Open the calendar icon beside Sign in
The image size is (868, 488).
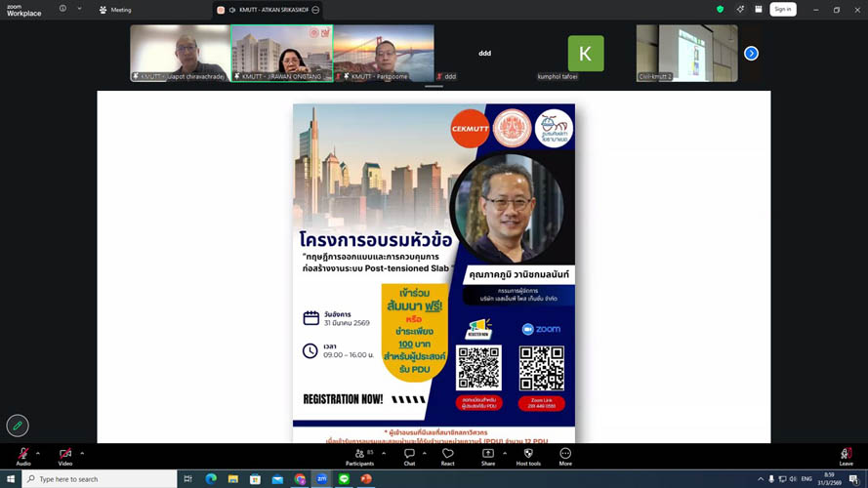click(759, 10)
